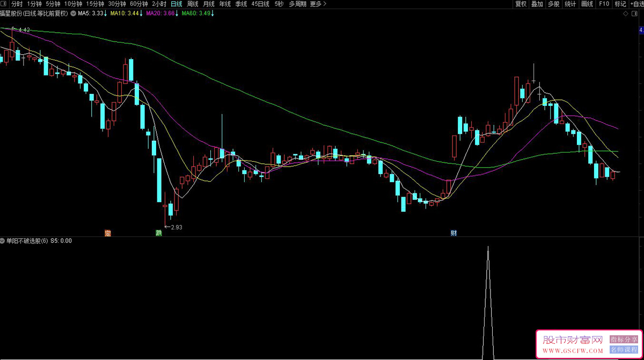Viewport: 644px width, 360px height.
Task: Select the 1分钟 period tab
Action: [x=34, y=4]
